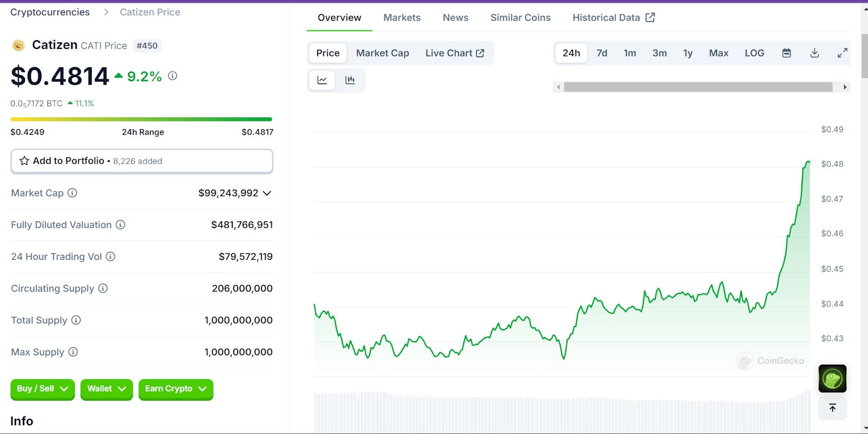Expand the Earn Crypto dropdown
868x434 pixels.
pyautogui.click(x=176, y=389)
